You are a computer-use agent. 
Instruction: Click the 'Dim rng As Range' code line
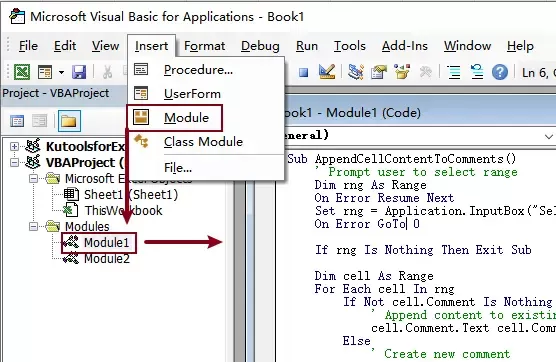371,185
